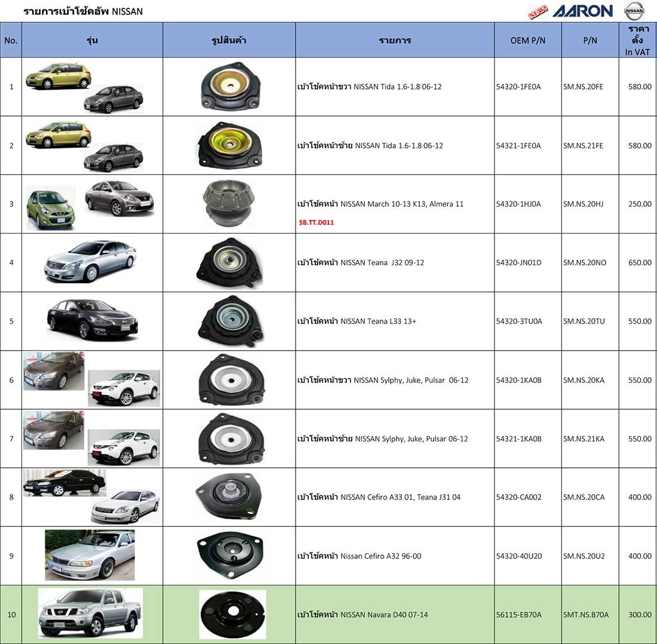Screen dimensions: 657x644
Task: Click part number SM.NS.20TU
Action: point(584,321)
